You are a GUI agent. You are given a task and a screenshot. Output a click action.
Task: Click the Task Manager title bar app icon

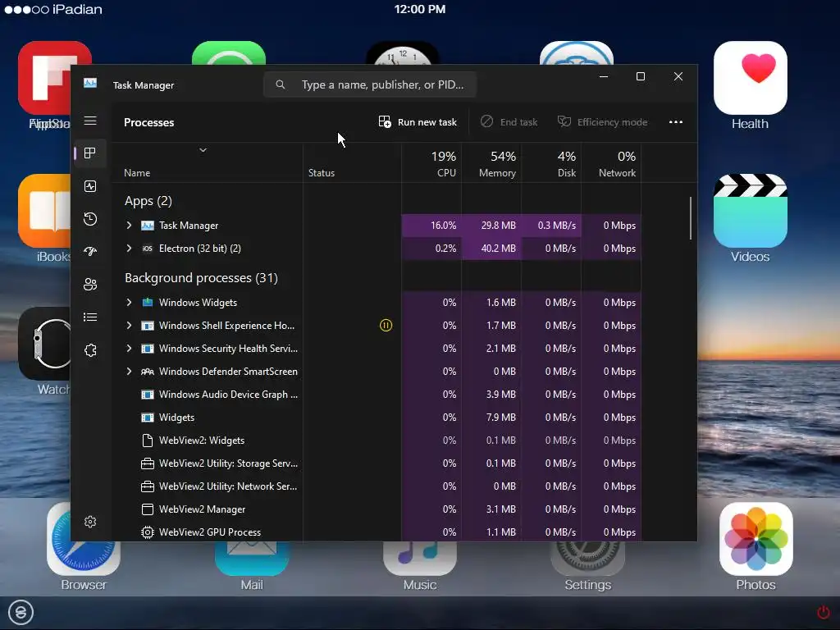point(90,83)
